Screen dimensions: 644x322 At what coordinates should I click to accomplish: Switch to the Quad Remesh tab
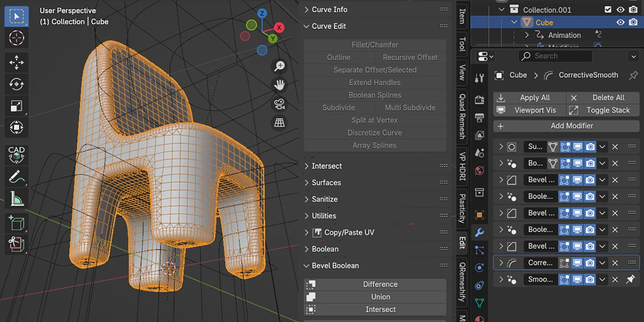coord(461,115)
